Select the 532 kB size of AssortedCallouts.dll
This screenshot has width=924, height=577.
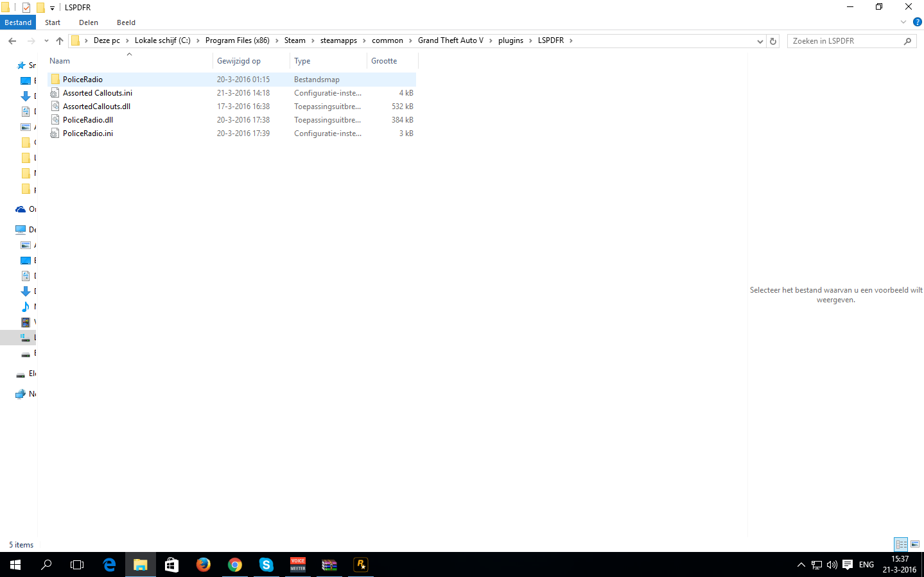click(403, 107)
